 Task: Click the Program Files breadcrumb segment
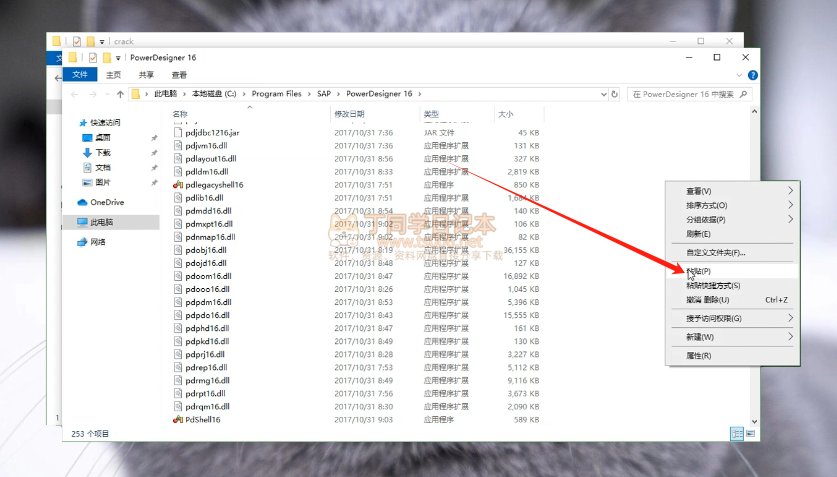pyautogui.click(x=277, y=94)
